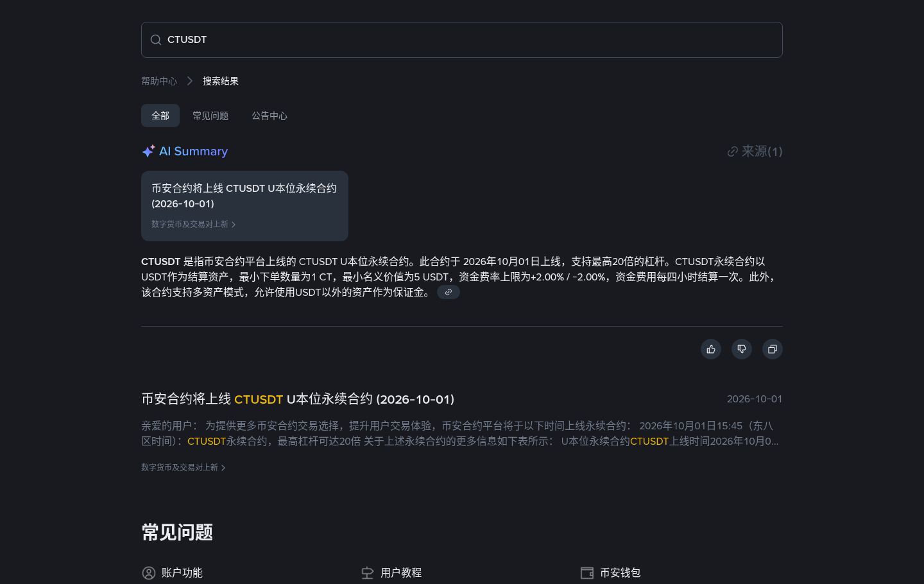This screenshot has height=584, width=924.
Task: Click the inline citation link icon
Action: (x=449, y=292)
